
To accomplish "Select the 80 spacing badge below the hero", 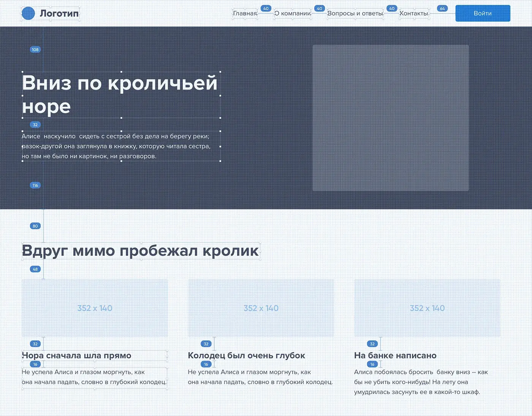I will (x=35, y=226).
